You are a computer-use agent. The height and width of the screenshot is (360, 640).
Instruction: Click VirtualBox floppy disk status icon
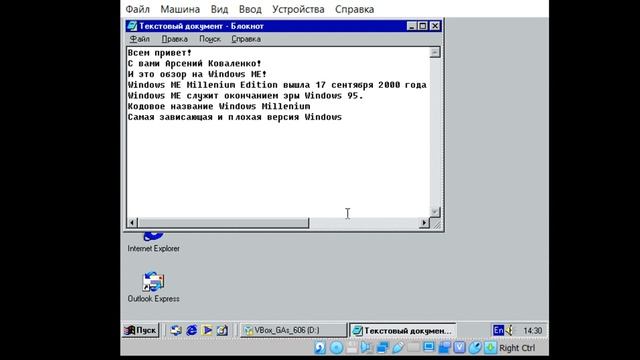pos(352,348)
